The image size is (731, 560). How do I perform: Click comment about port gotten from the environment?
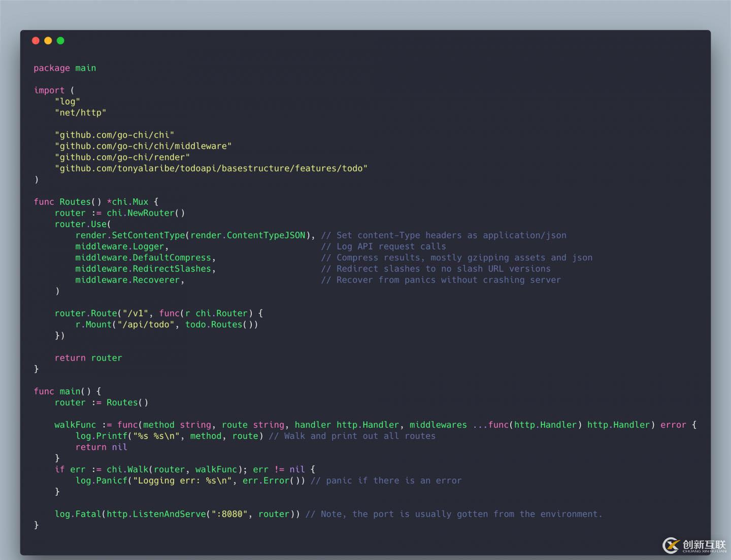(x=454, y=514)
